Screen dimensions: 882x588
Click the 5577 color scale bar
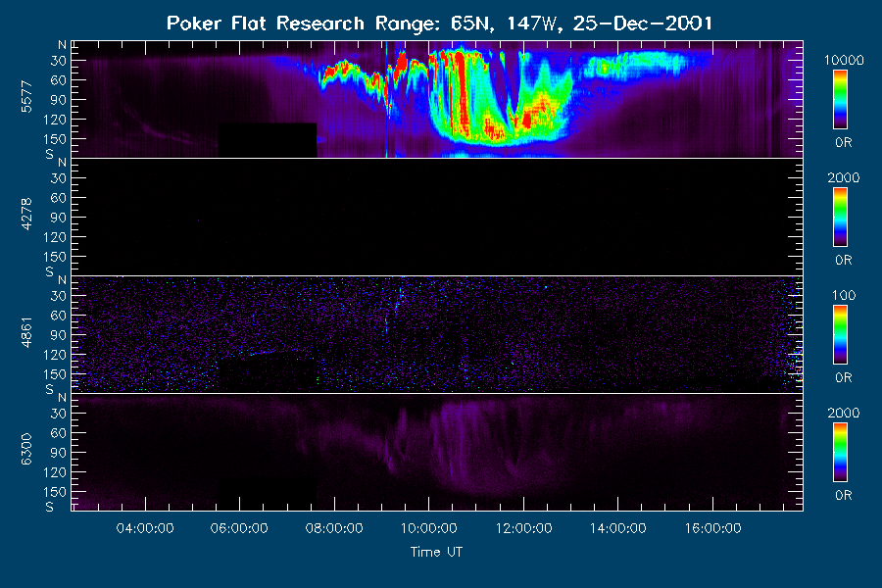[x=841, y=100]
